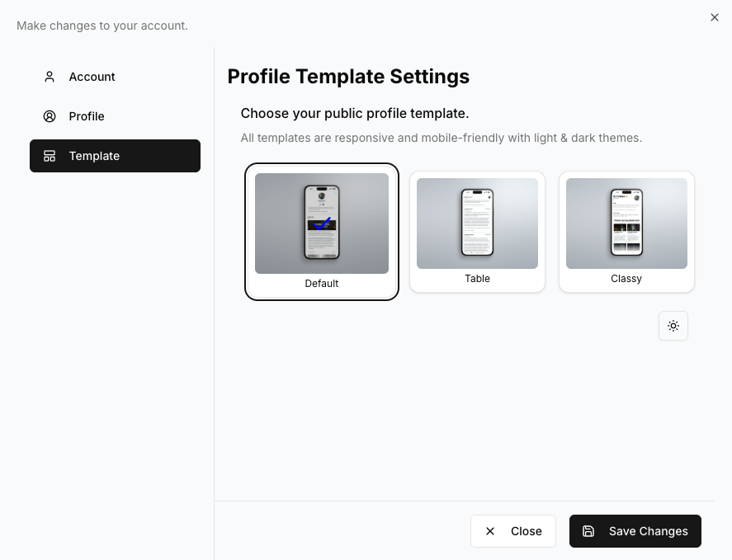Click the X icon at the top right
The image size is (732, 560).
coord(715,17)
